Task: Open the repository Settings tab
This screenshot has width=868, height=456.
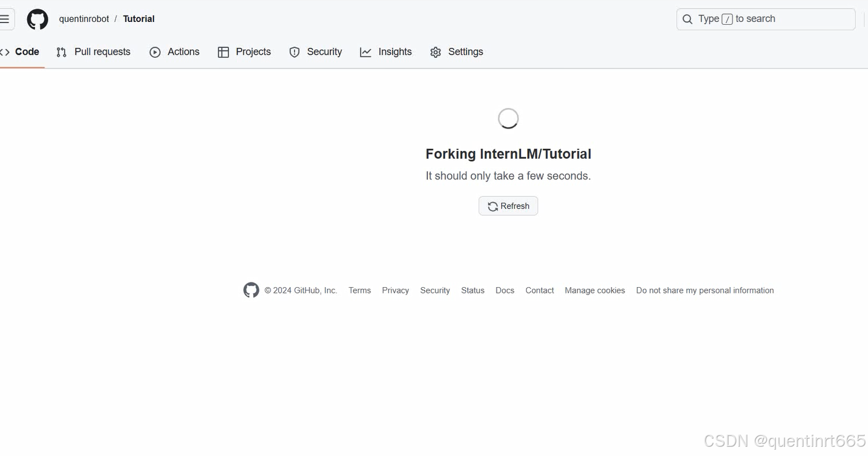Action: pyautogui.click(x=456, y=52)
